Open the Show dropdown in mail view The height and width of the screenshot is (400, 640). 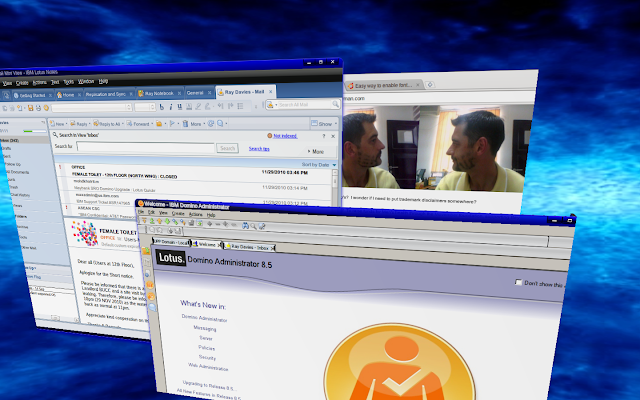325,123
